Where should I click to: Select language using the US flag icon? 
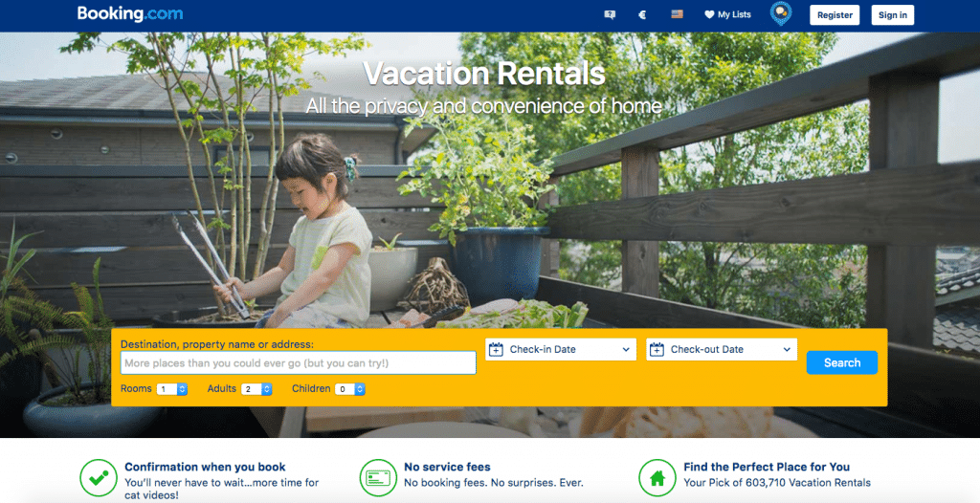[677, 13]
